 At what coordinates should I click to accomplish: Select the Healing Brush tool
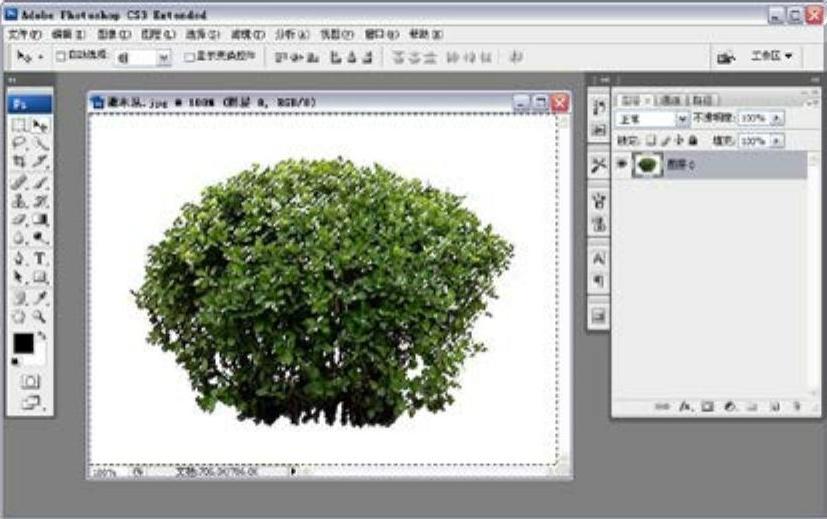[x=19, y=182]
